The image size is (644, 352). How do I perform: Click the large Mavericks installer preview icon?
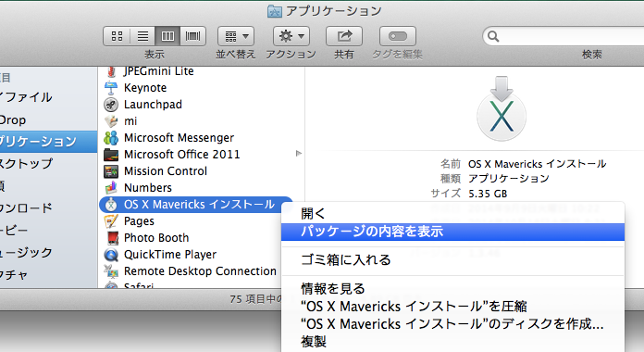[x=502, y=108]
